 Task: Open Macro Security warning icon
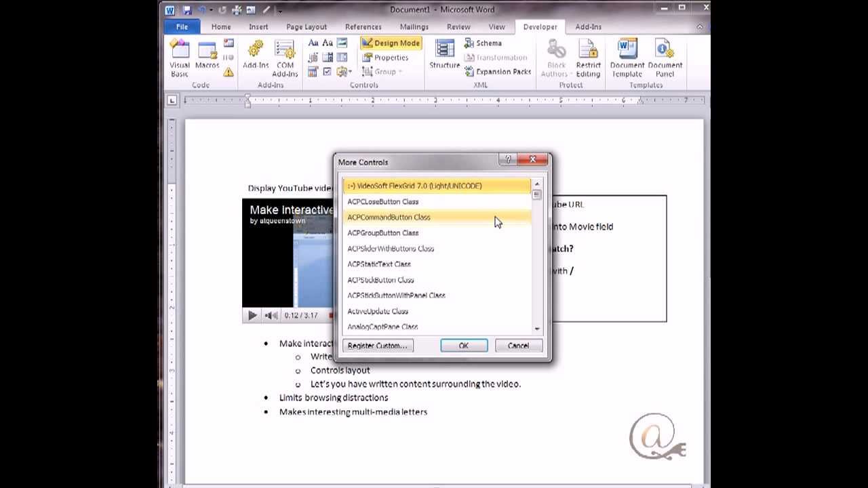click(x=229, y=72)
